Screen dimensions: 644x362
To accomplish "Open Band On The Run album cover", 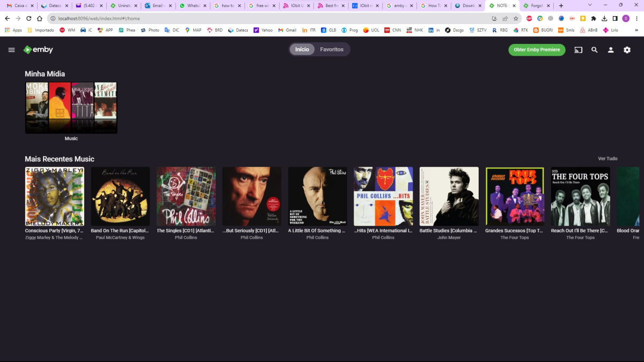I will pyautogui.click(x=120, y=196).
